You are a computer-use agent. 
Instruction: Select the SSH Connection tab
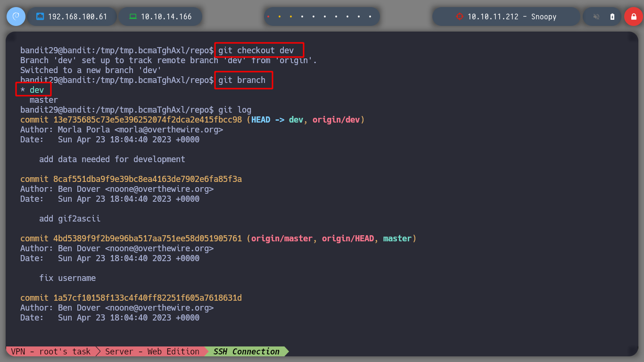247,351
